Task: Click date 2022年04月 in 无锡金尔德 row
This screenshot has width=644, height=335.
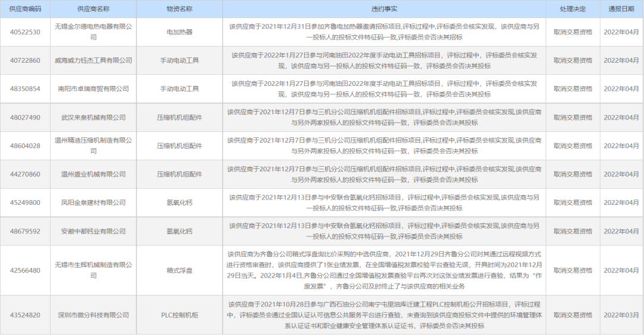Action: 621,32
